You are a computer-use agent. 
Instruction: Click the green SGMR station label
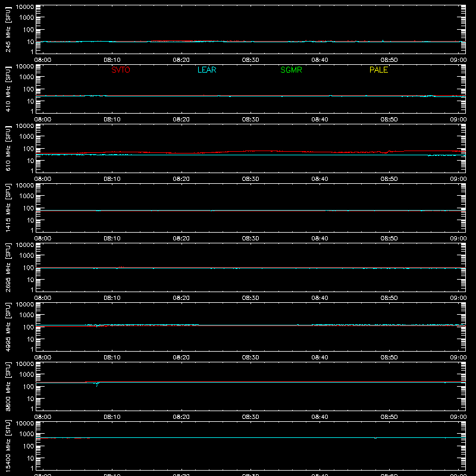(291, 70)
